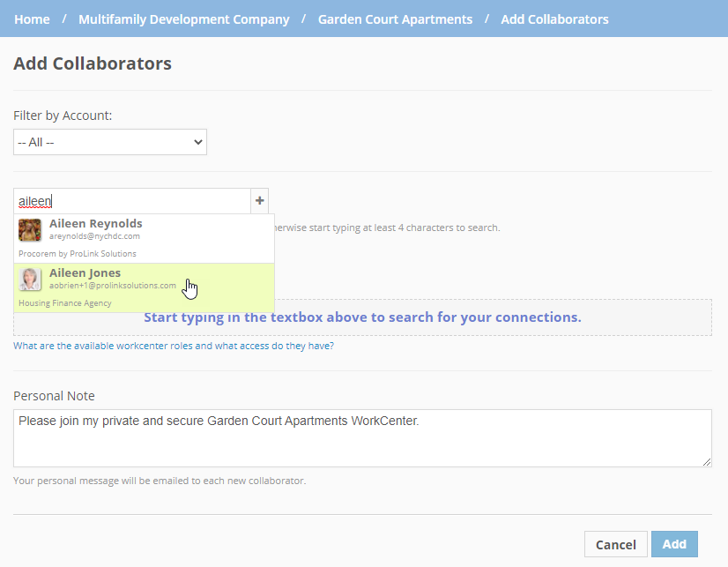Image resolution: width=728 pixels, height=567 pixels.
Task: Open the workcenter roles help link
Action: click(174, 347)
